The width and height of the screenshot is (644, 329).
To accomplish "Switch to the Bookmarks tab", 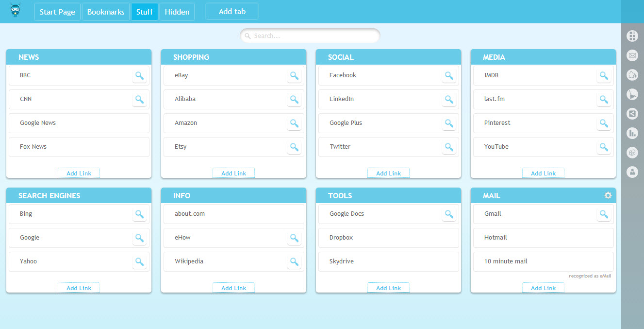I will [106, 12].
